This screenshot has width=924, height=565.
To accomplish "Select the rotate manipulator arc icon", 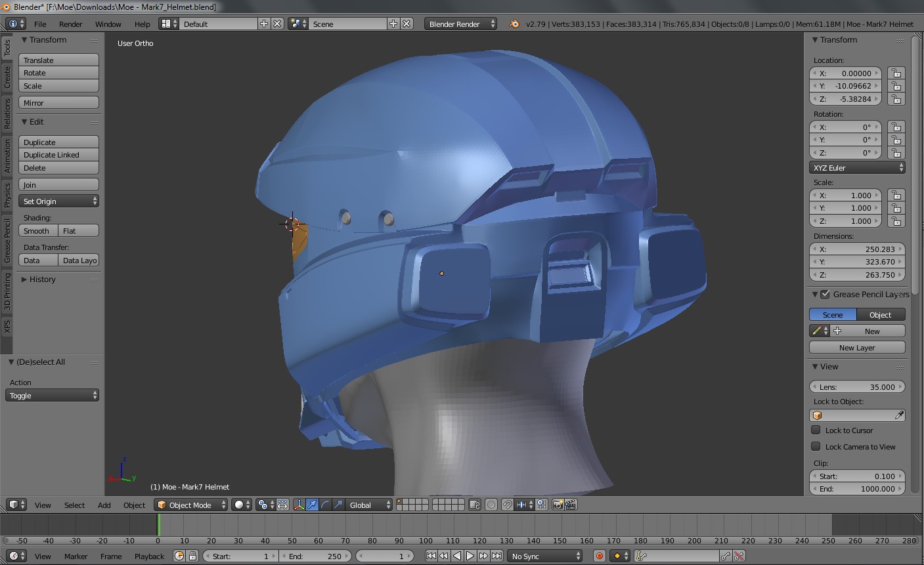I will tap(325, 505).
